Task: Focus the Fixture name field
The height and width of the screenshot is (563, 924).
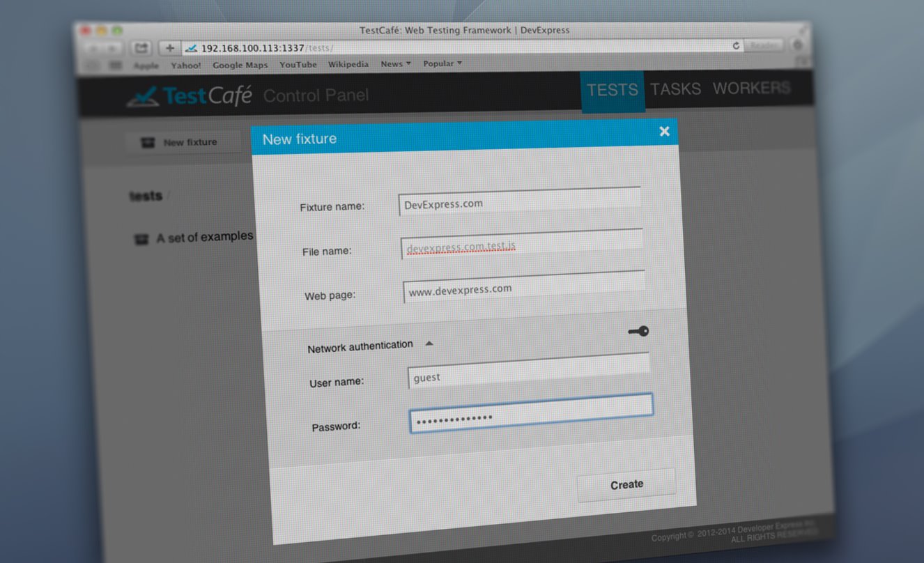Action: (520, 201)
